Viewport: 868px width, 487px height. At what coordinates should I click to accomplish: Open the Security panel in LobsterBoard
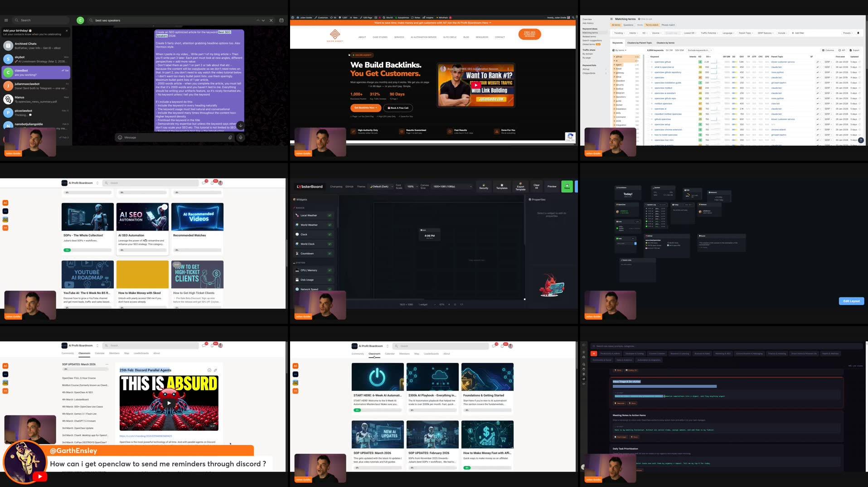(484, 187)
